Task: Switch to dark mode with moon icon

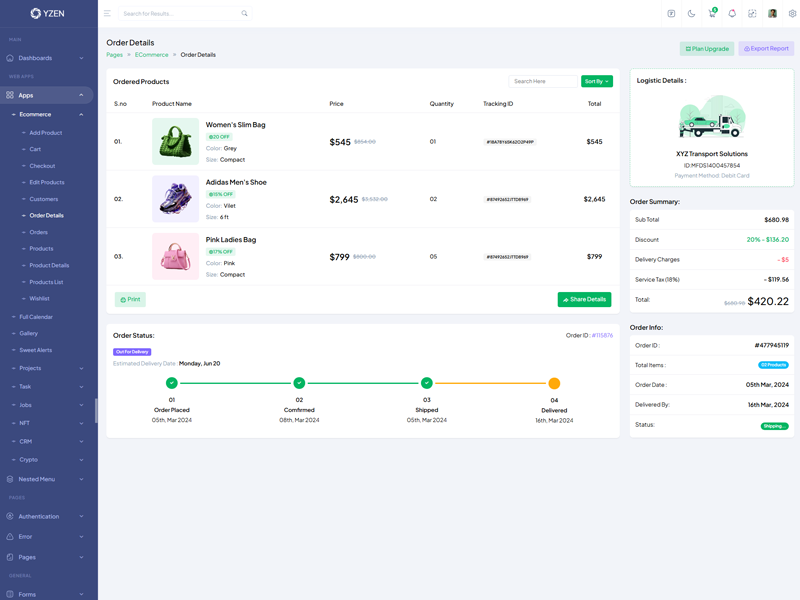Action: coord(691,14)
